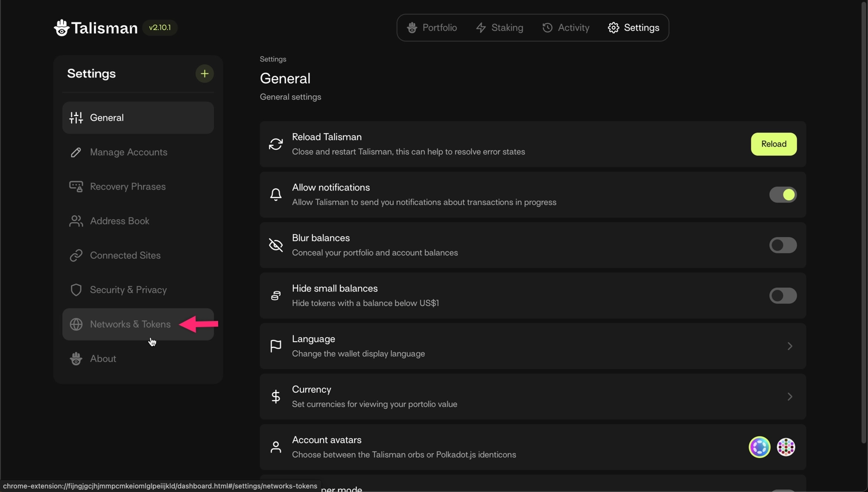Open Connected Sites settings

coord(138,255)
